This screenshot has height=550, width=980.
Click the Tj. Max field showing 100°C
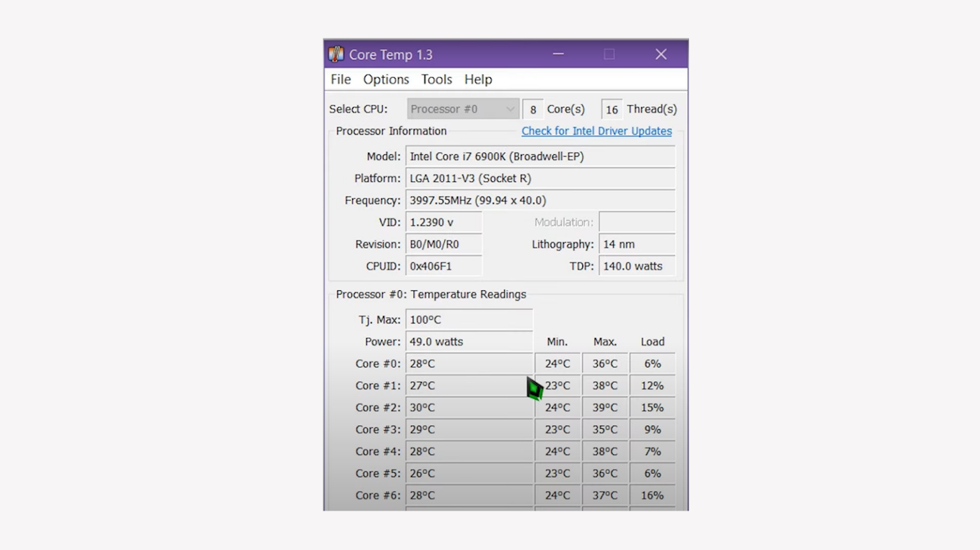469,320
